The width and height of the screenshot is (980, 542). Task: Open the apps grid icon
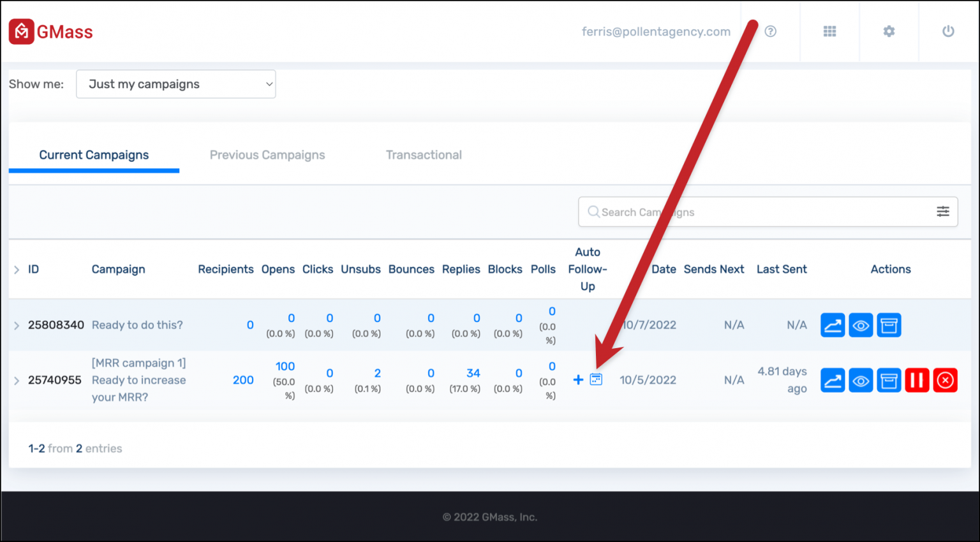click(829, 31)
